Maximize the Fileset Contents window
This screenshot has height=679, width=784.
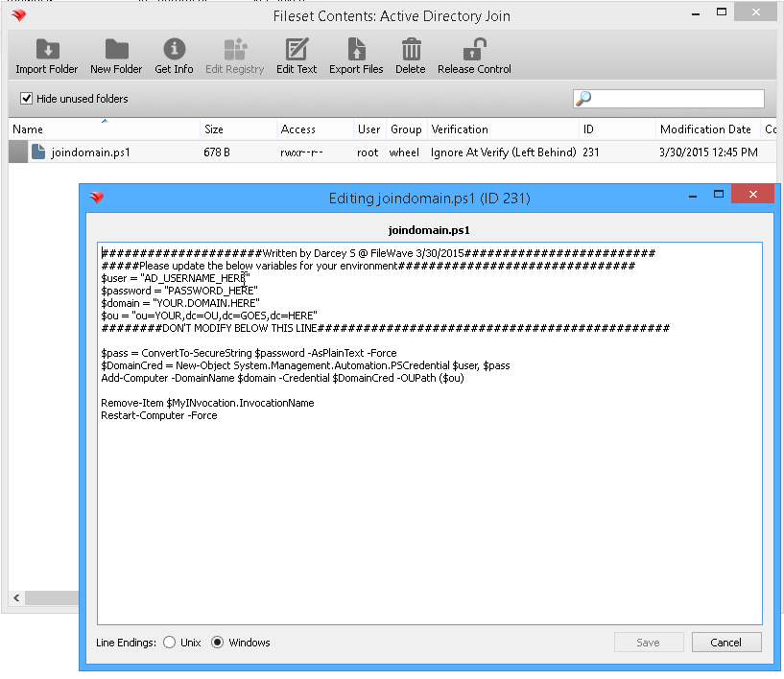pyautogui.click(x=722, y=12)
